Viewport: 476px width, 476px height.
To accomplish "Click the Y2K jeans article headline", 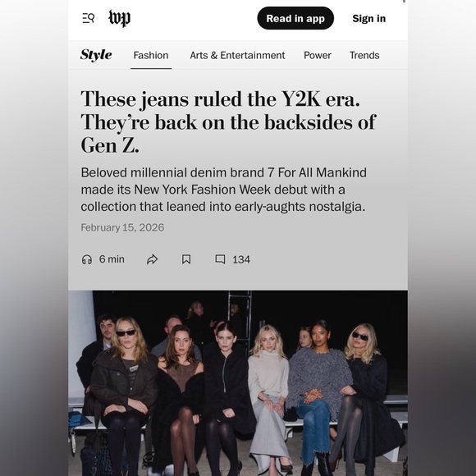I will tap(228, 121).
